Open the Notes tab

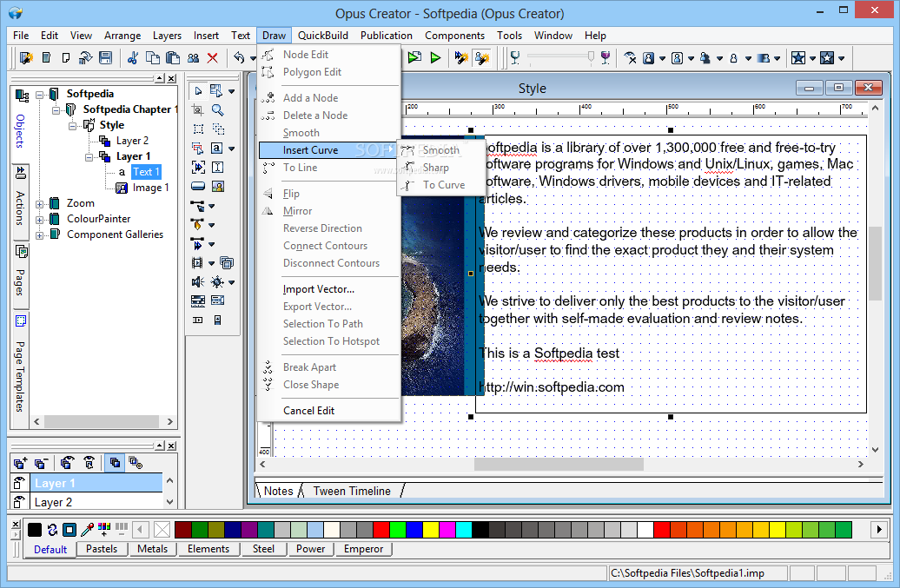click(278, 491)
